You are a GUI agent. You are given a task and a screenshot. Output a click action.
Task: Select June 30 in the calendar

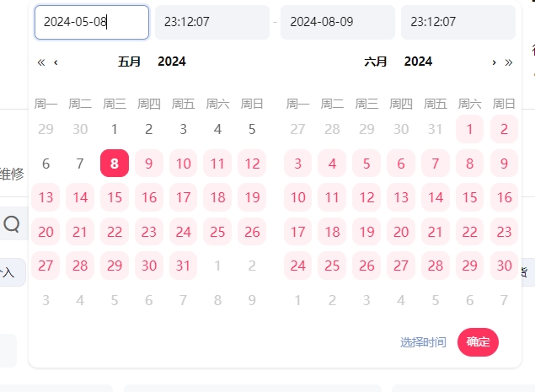pyautogui.click(x=505, y=266)
